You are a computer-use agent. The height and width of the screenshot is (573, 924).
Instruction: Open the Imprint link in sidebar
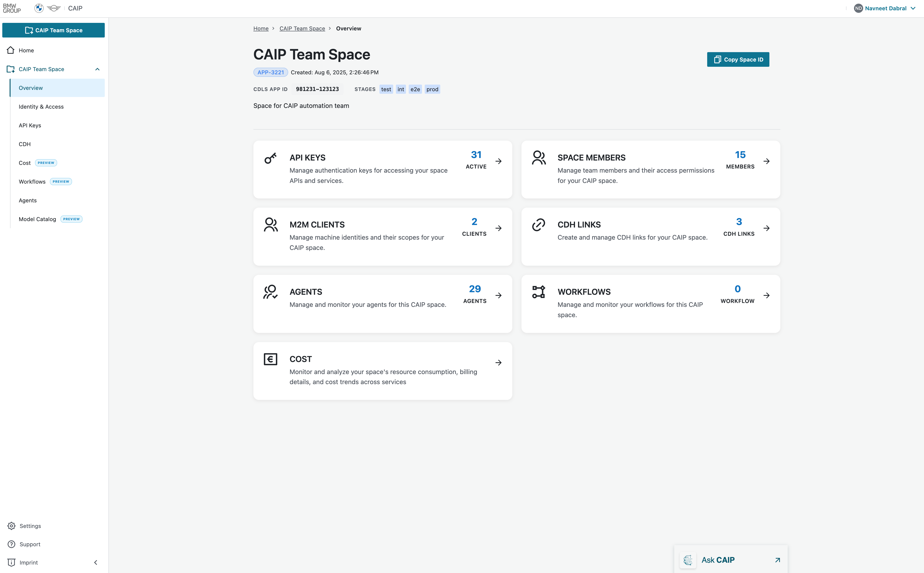tap(28, 562)
